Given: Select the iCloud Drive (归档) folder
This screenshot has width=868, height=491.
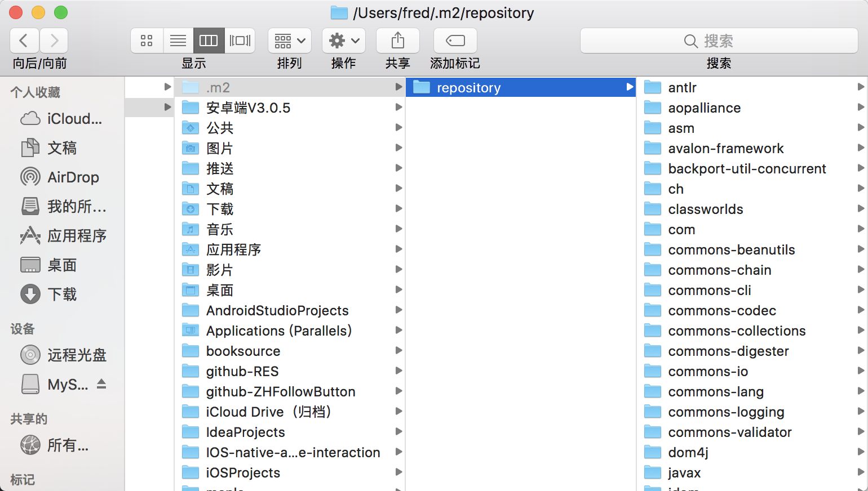Looking at the screenshot, I should tap(290, 412).
